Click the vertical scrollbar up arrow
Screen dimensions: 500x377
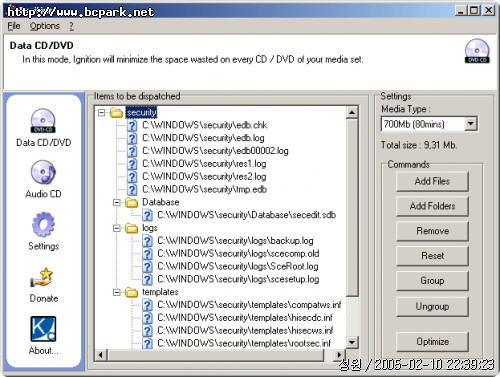pyautogui.click(x=352, y=113)
